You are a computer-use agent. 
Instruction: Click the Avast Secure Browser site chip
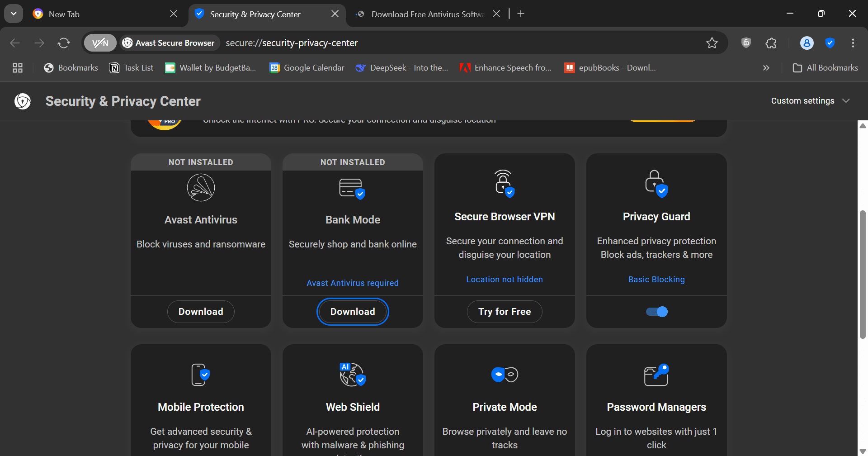pos(169,43)
